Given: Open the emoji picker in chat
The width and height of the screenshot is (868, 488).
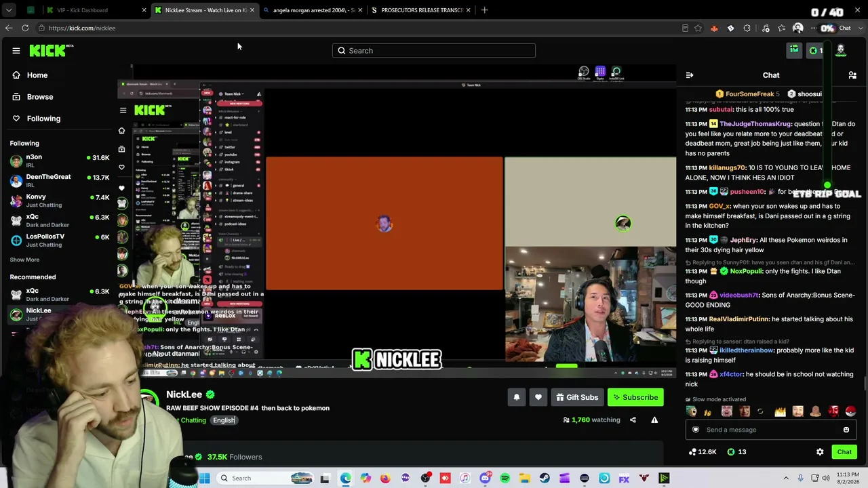Looking at the screenshot, I should [x=846, y=430].
